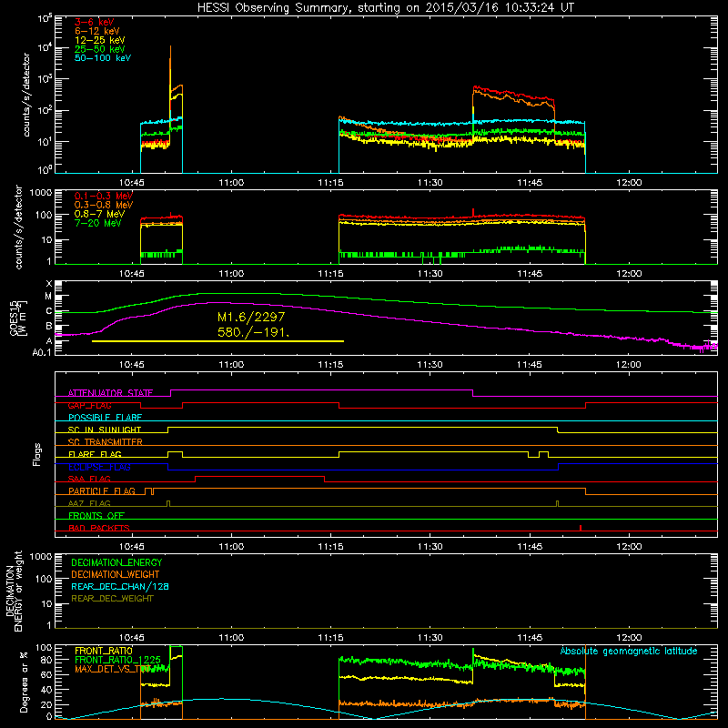Select the ATTENUATOR_STATE flag label
The image size is (728, 728).
pos(110,393)
